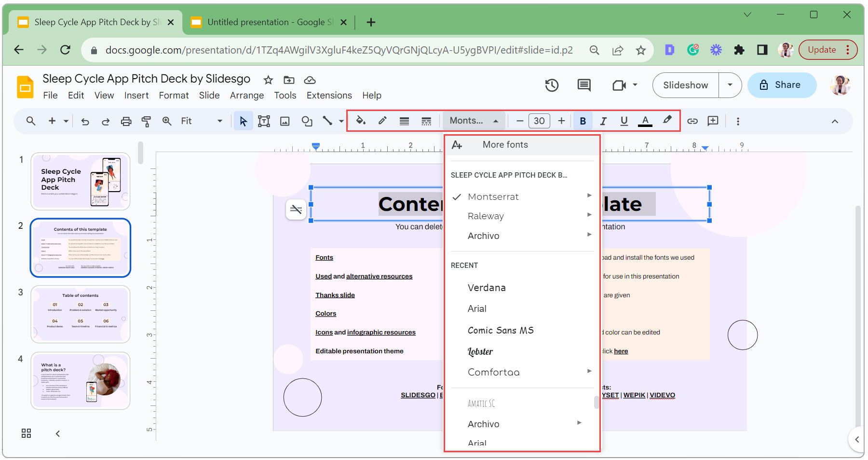Select the border color pencil icon

382,121
